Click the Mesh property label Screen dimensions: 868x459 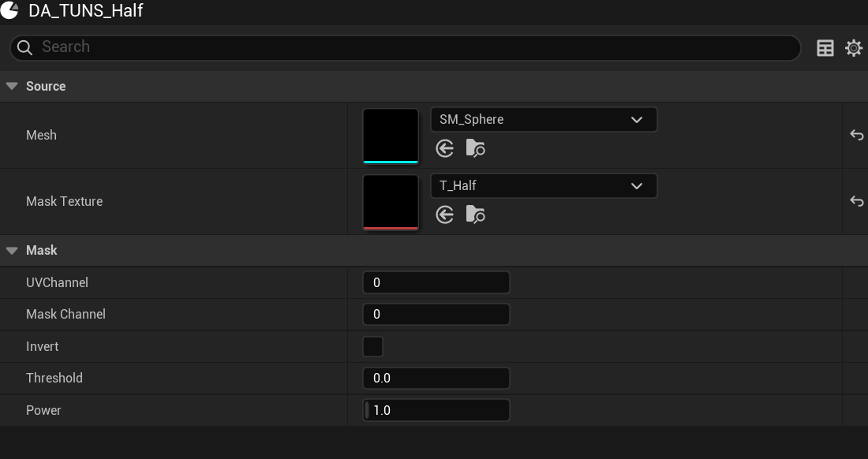pos(42,135)
